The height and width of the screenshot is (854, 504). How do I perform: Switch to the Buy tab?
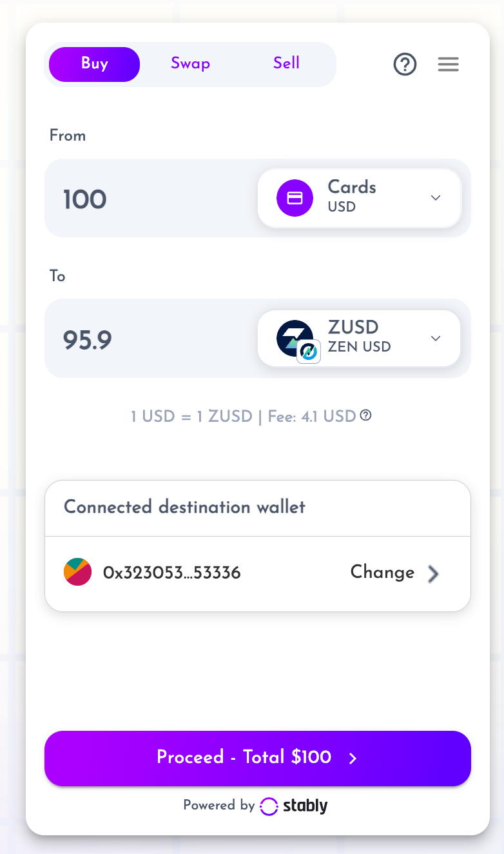coord(94,64)
